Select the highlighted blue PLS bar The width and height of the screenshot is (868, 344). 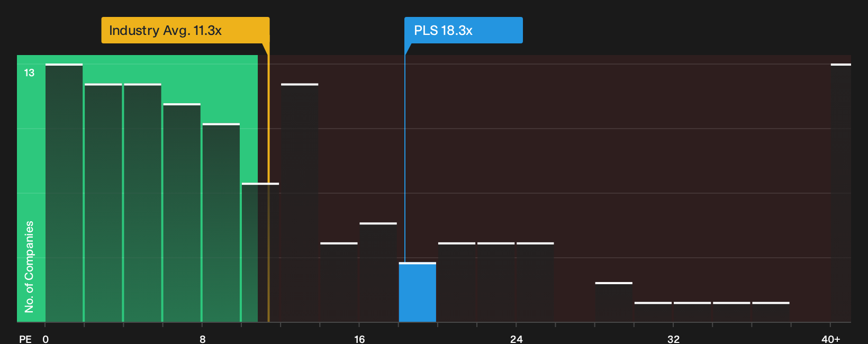[x=418, y=292]
